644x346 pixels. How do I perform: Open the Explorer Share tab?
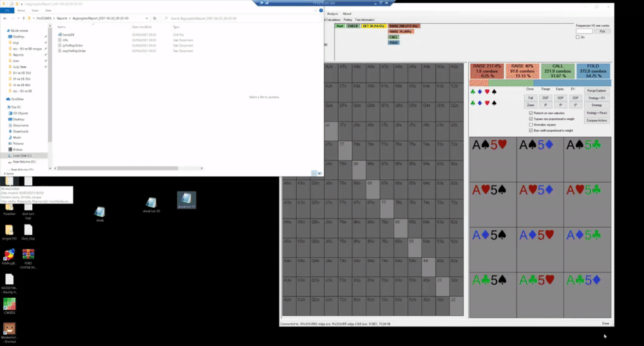point(35,11)
